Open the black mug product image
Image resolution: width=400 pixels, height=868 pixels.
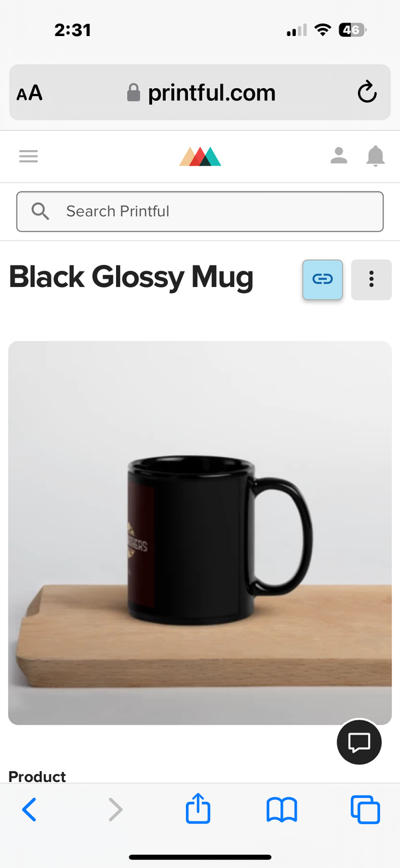click(200, 533)
